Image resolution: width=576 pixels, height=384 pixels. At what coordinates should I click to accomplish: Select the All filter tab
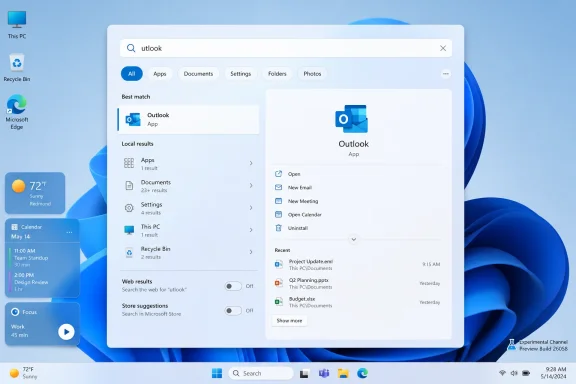(x=132, y=73)
